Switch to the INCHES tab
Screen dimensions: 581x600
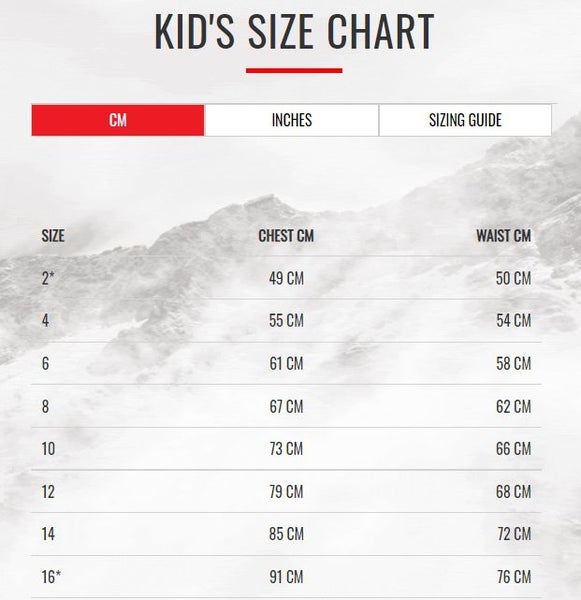(x=292, y=120)
